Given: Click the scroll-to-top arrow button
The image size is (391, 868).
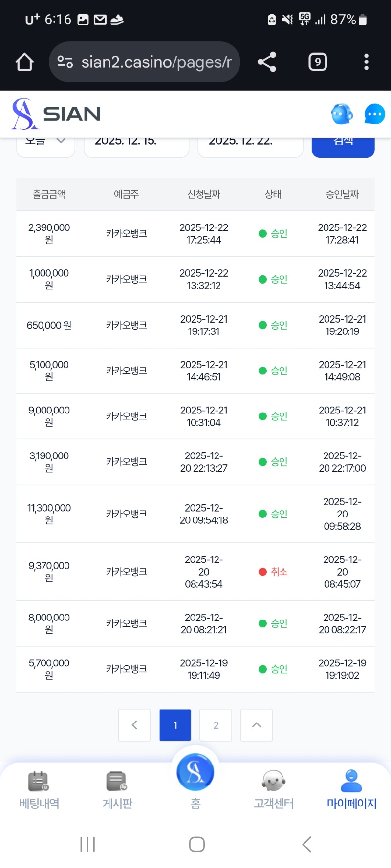Looking at the screenshot, I should coord(257,725).
